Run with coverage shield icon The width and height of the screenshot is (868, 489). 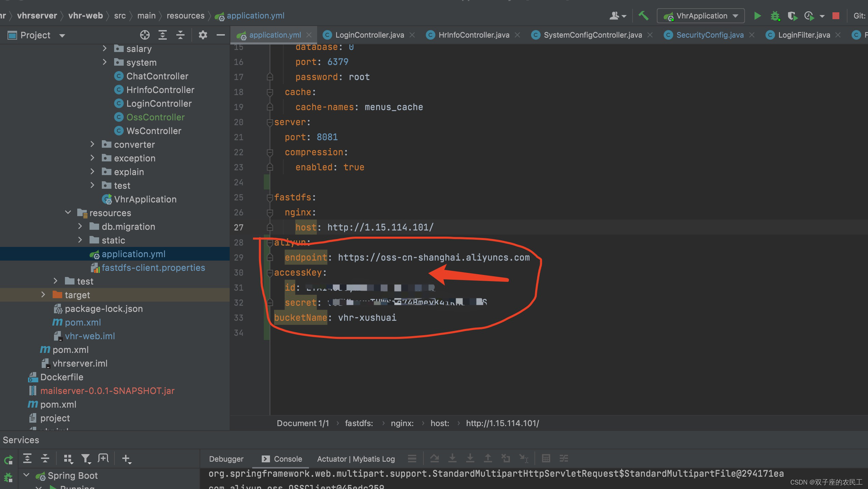pyautogui.click(x=792, y=16)
